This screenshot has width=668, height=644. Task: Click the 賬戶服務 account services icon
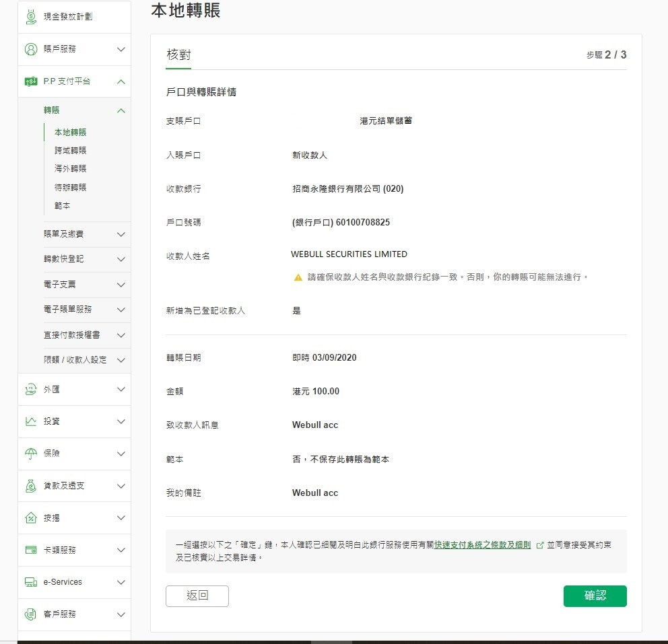[x=31, y=49]
